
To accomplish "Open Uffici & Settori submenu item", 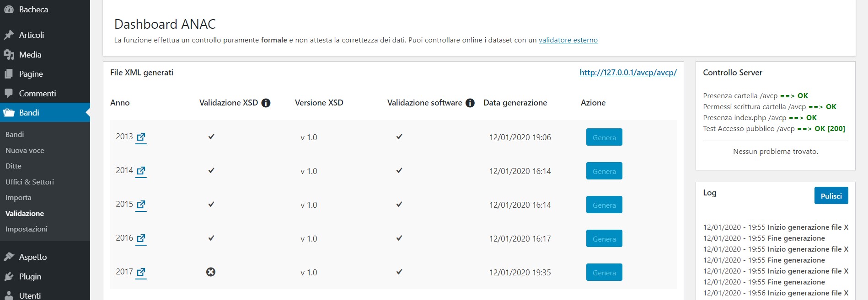I will point(30,182).
